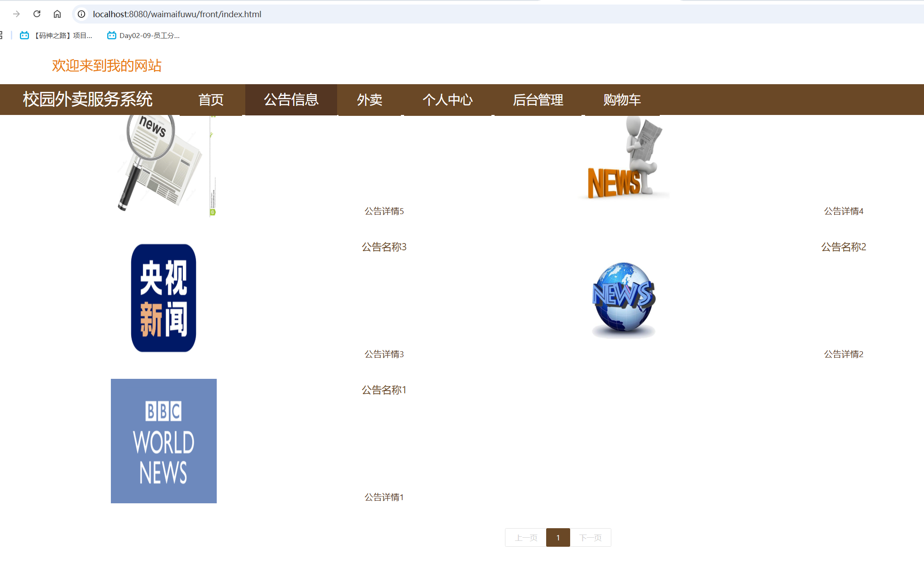The image size is (924, 573).
Task: Focus the address bar URL field
Action: pos(498,14)
